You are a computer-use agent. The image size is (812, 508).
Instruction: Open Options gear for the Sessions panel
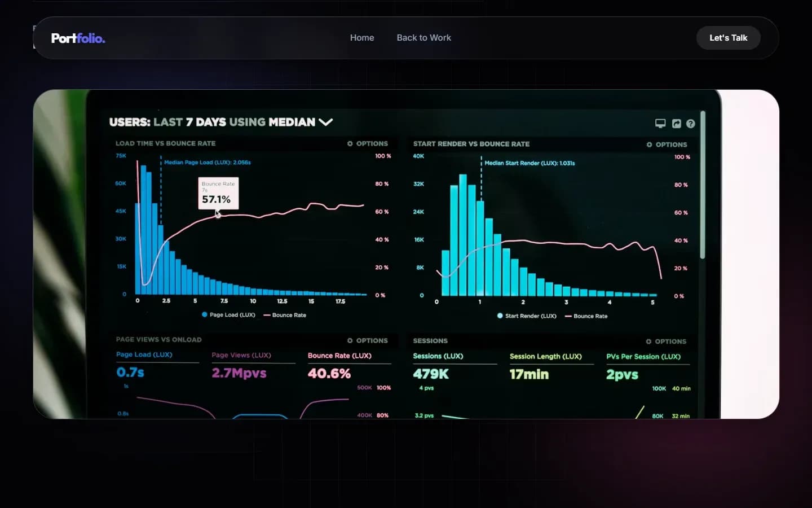click(x=666, y=341)
